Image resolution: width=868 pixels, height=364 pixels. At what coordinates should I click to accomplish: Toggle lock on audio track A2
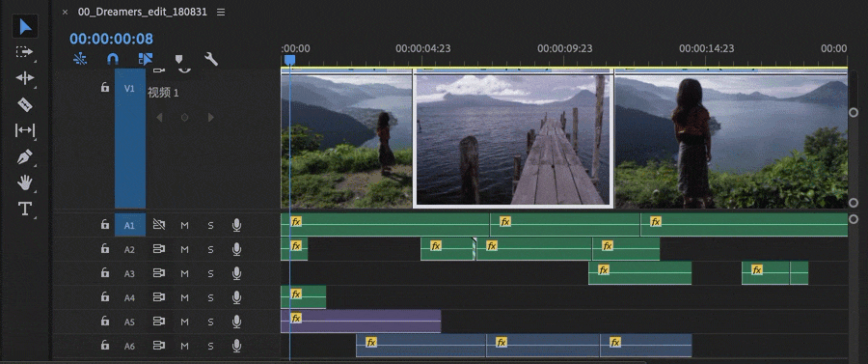(104, 249)
